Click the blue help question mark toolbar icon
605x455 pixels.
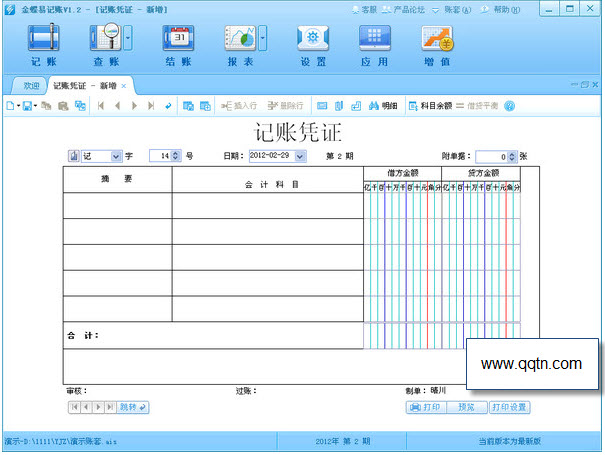pos(509,105)
